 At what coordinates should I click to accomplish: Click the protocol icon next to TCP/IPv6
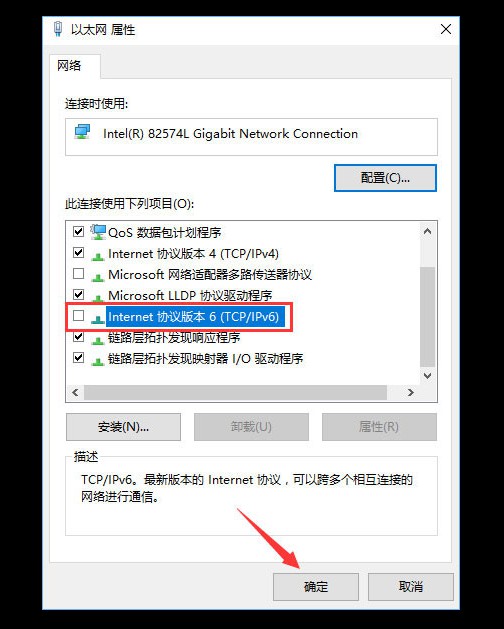[98, 319]
